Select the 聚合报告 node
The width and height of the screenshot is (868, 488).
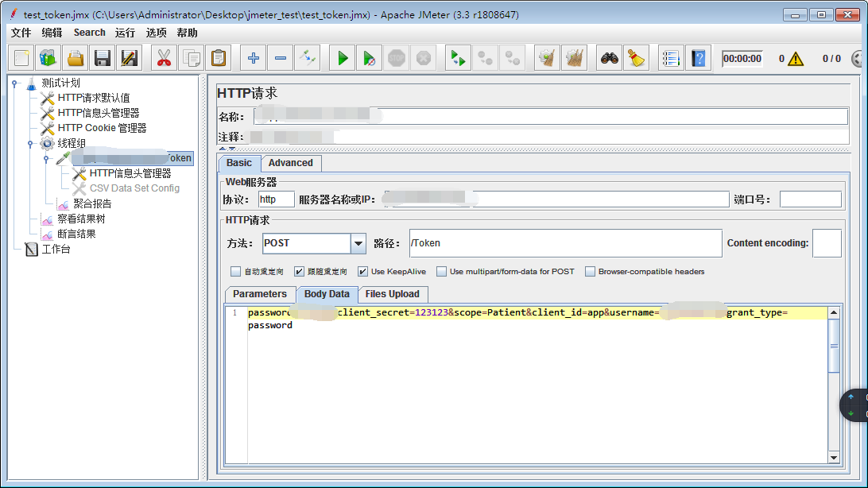92,203
